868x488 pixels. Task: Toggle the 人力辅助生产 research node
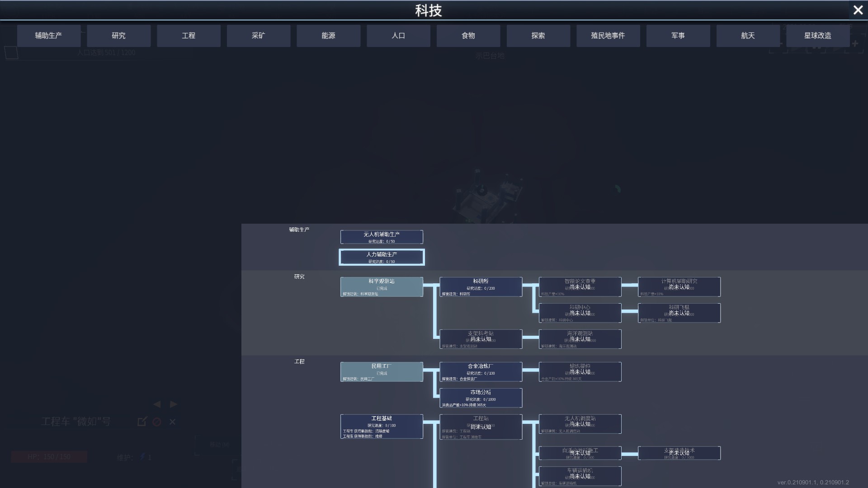[x=382, y=257]
